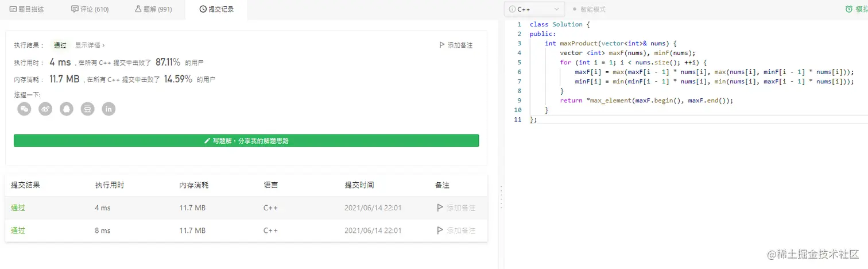Click code line with maxProduct function signature
The height and width of the screenshot is (269, 868).
tap(611, 43)
